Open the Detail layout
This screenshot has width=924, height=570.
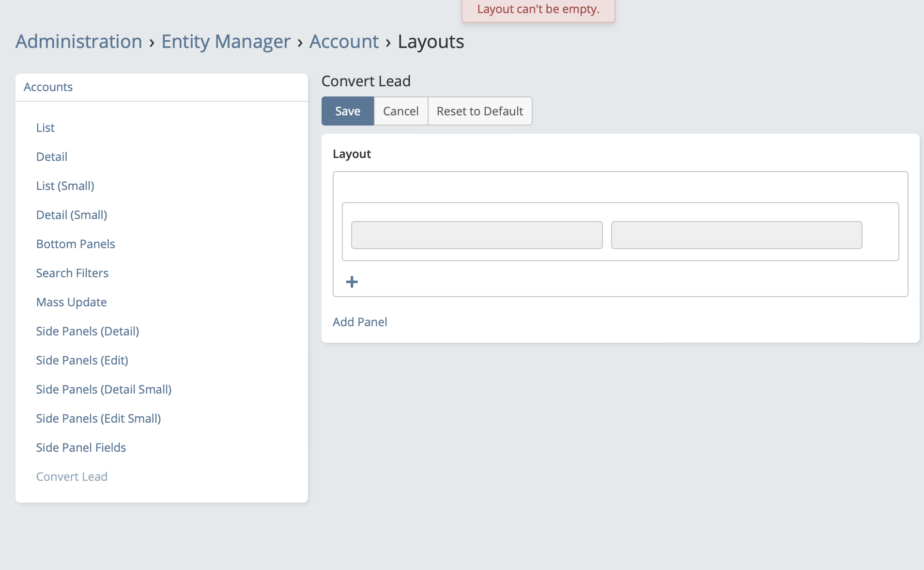[51, 157]
